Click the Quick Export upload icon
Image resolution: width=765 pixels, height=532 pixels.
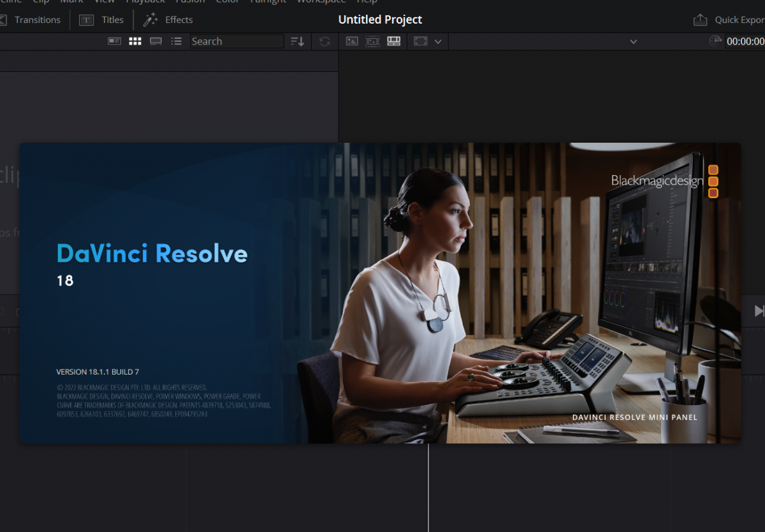coord(700,20)
